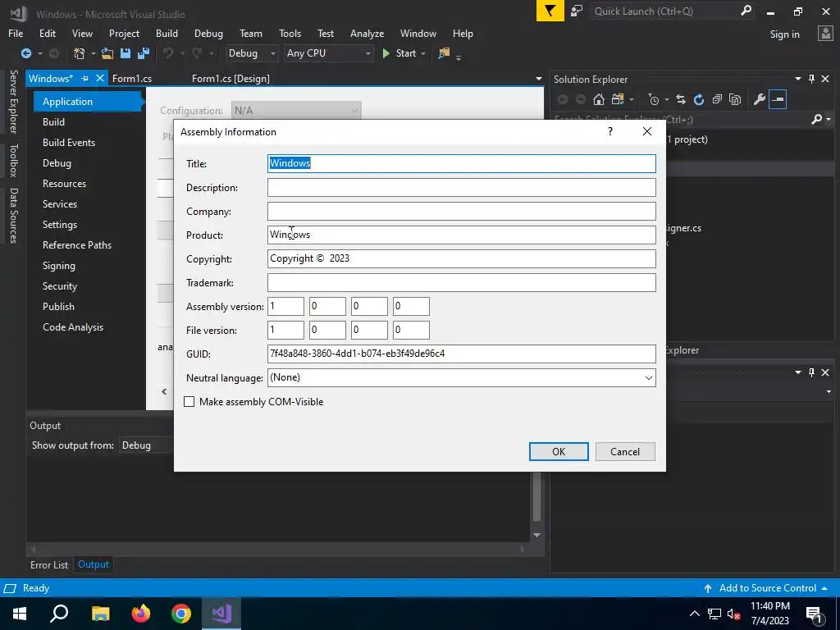Click the GUID text field
This screenshot has height=630, width=840.
tap(461, 354)
